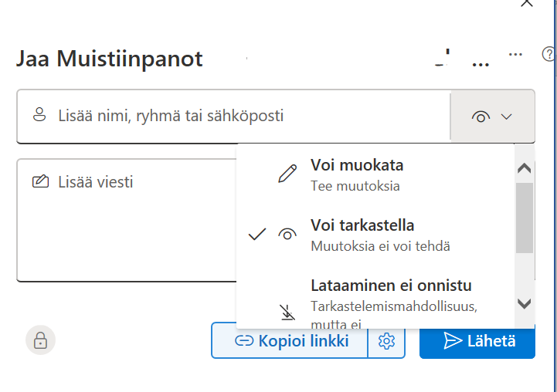Click the scrollbar down arrow

coord(525,303)
